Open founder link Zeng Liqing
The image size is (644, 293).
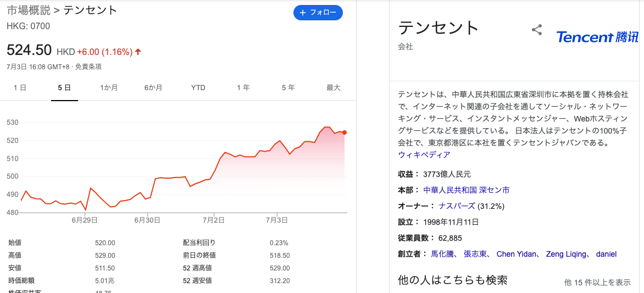tap(566, 254)
